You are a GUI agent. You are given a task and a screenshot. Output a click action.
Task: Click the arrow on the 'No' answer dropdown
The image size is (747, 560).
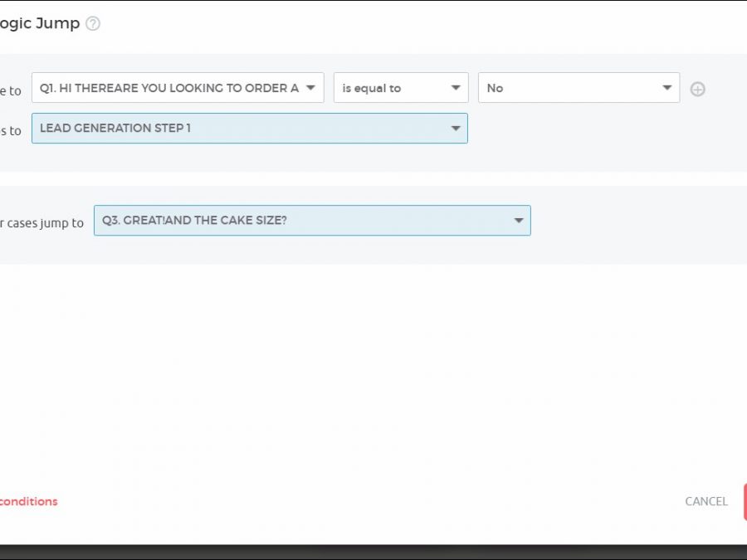click(x=666, y=88)
